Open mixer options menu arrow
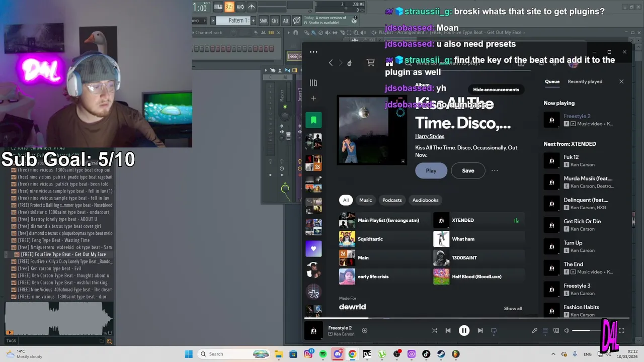This screenshot has width=644, height=362. pyautogui.click(x=267, y=70)
